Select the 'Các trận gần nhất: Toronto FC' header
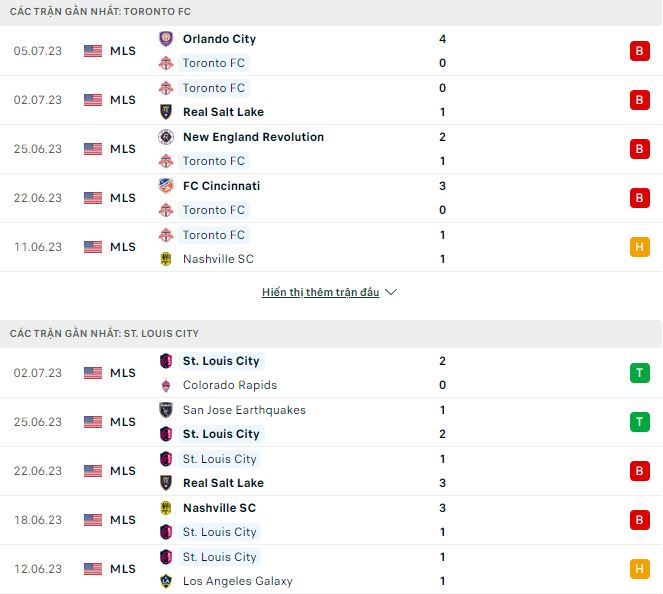Viewport: 663px width, 594px height. point(101,11)
